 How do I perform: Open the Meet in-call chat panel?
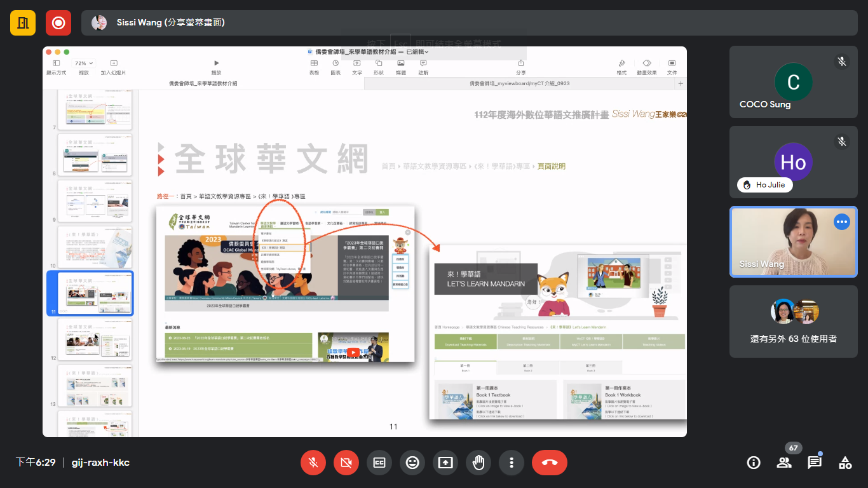pyautogui.click(x=814, y=463)
